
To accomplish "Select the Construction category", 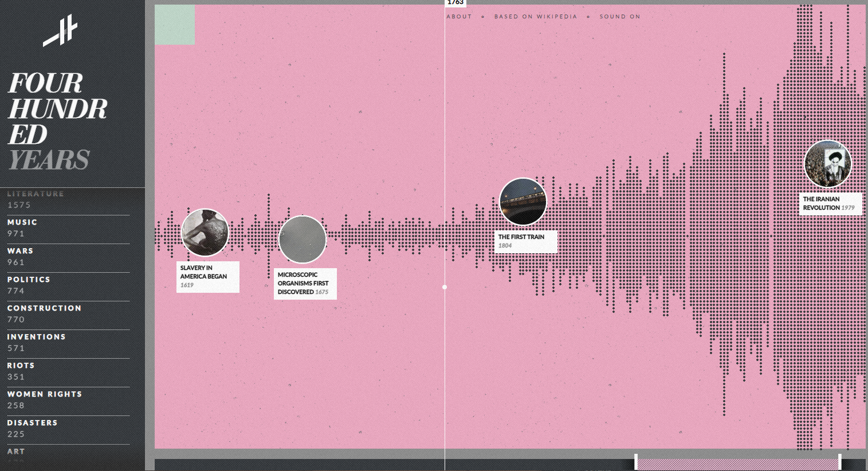I will tap(68, 313).
